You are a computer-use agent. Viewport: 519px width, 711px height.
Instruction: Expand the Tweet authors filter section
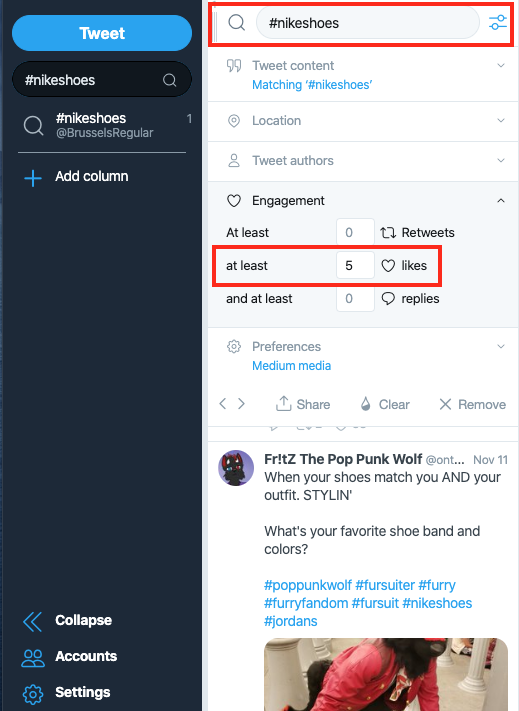363,161
